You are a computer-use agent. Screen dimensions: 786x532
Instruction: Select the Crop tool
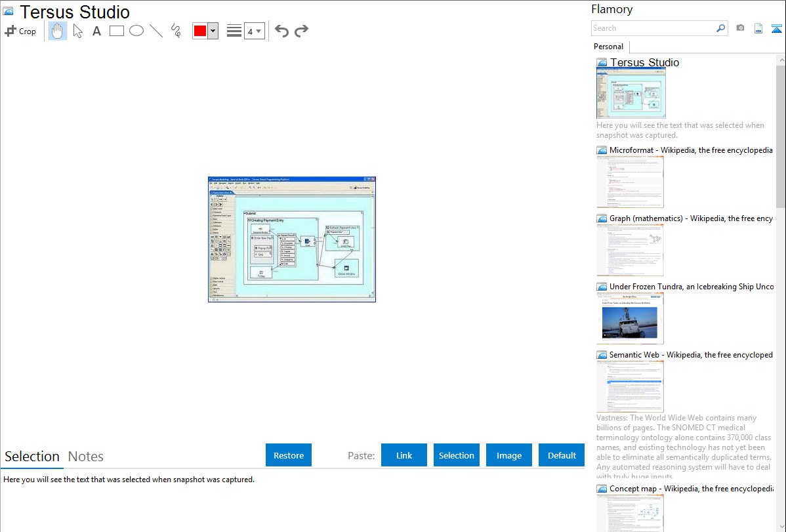pos(20,31)
